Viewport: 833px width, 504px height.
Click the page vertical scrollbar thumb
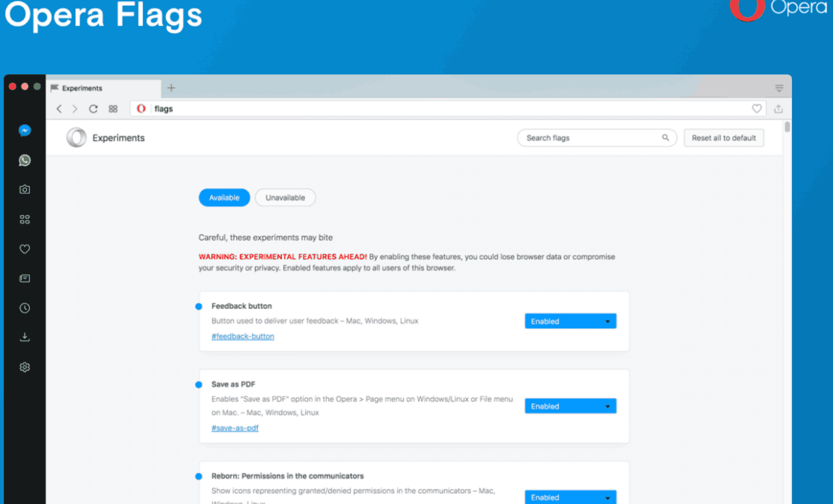(787, 127)
